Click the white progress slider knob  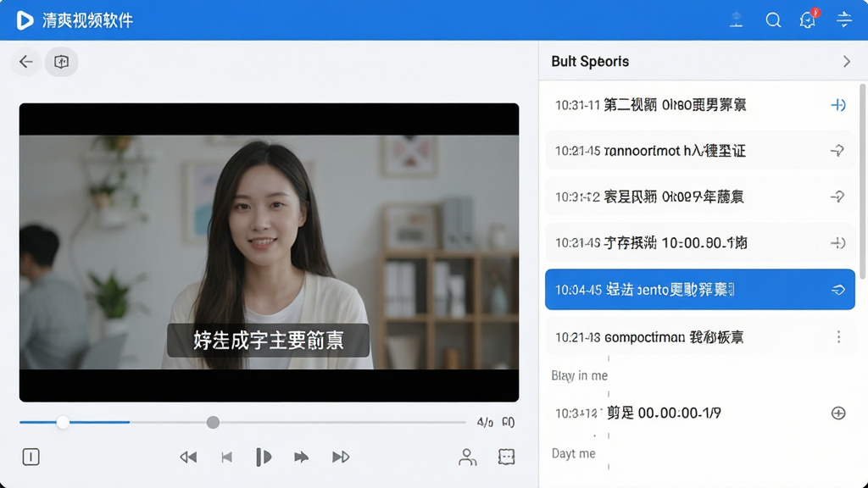coord(63,422)
